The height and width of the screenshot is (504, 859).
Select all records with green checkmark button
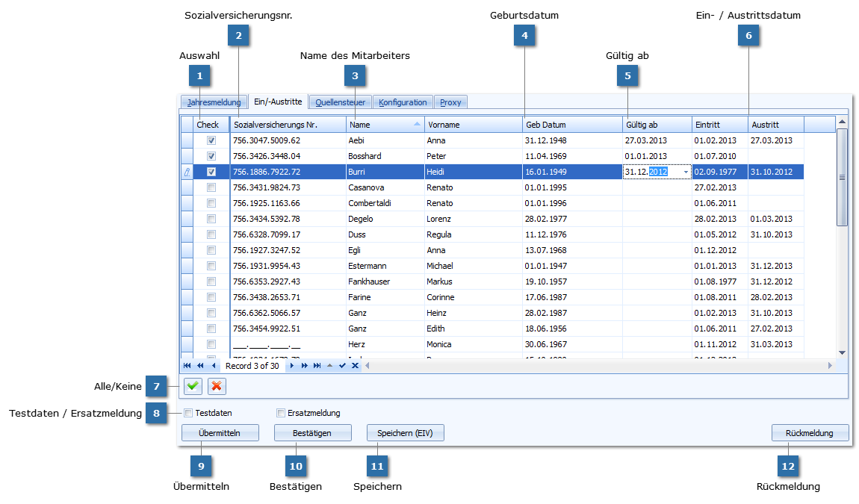tap(193, 386)
